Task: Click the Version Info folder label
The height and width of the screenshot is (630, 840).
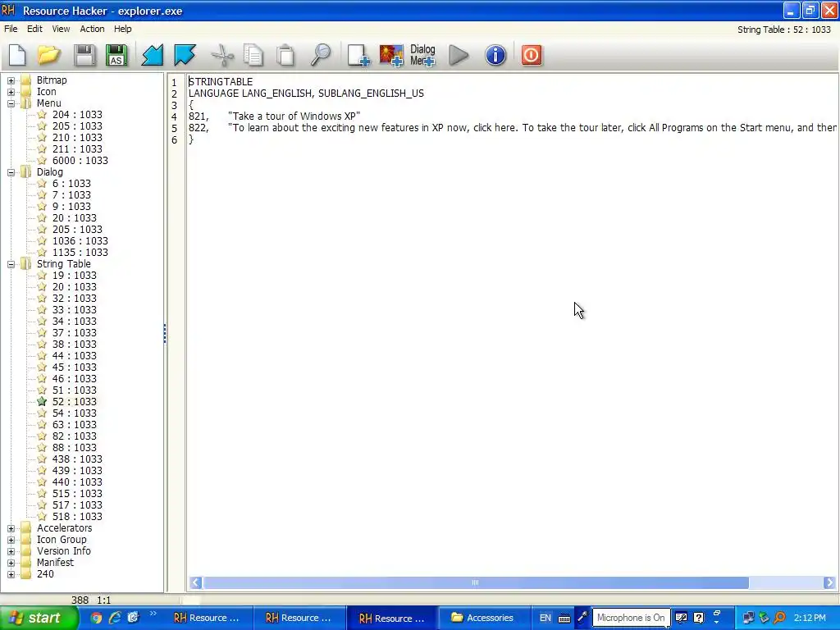Action: pyautogui.click(x=64, y=551)
